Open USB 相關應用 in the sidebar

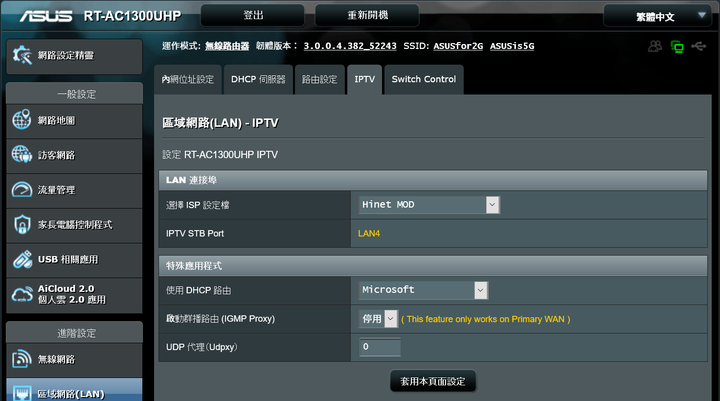pyautogui.click(x=74, y=260)
